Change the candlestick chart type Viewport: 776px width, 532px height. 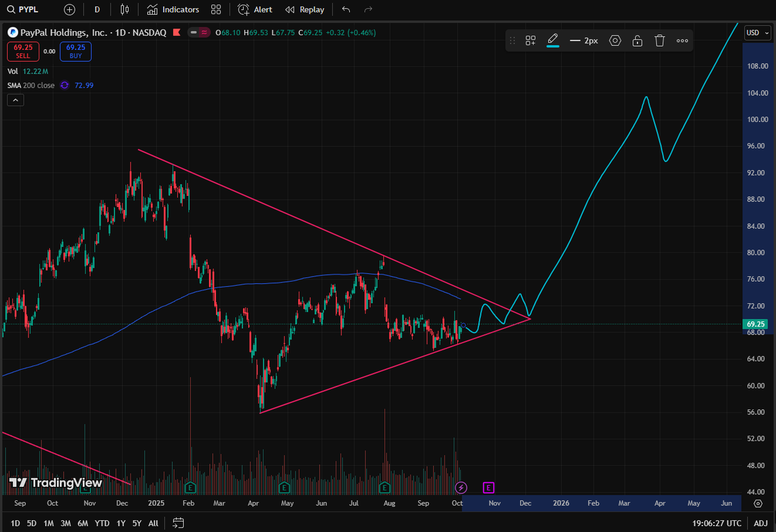point(125,10)
